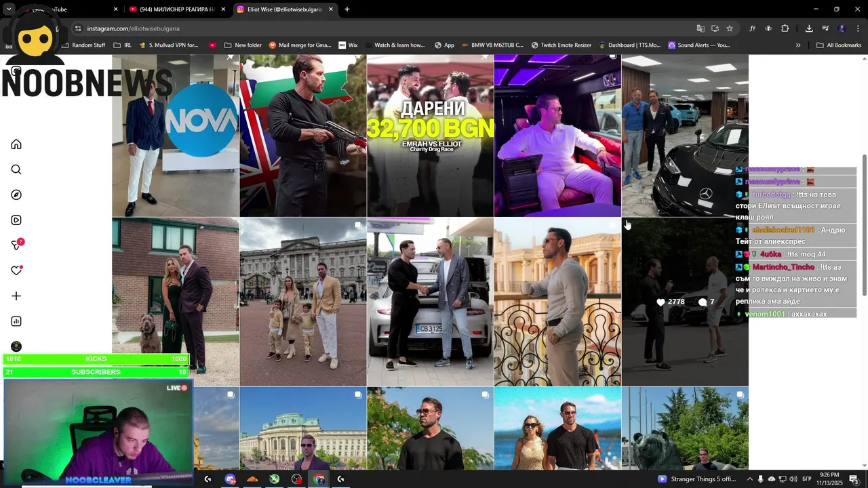868x488 pixels.
Task: Open the beach couple post thumbnail
Action: point(557,428)
